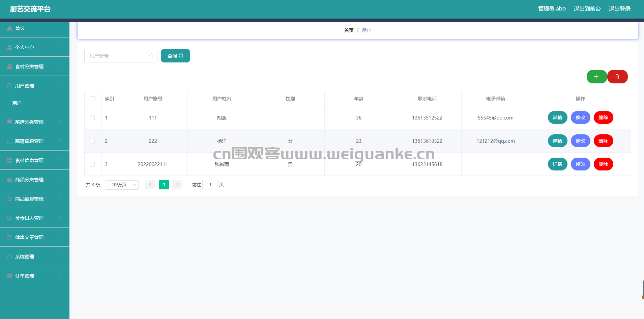This screenshot has height=319, width=644.
Task: Expand 订单管理 menu chevron
Action: (x=61, y=275)
